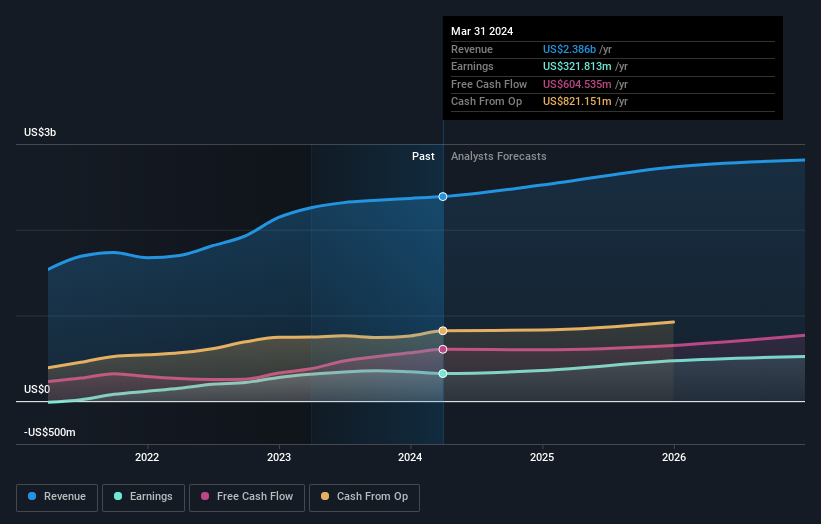Toggle the Free Cash Flow legend button
Viewport: 821px width, 524px height.
(x=247, y=497)
